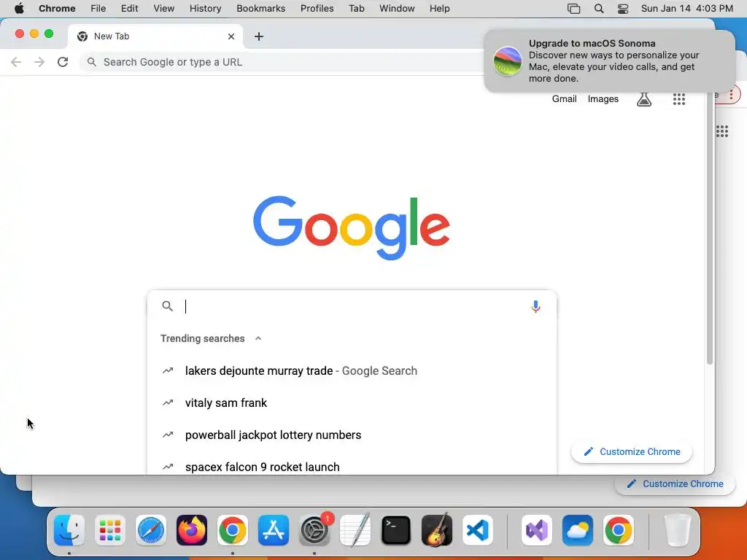
Task: Reload the page with the refresh icon
Action: 63,62
